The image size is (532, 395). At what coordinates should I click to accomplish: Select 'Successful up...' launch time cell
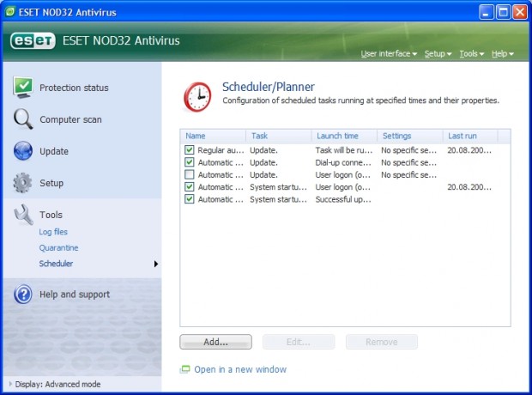(343, 199)
